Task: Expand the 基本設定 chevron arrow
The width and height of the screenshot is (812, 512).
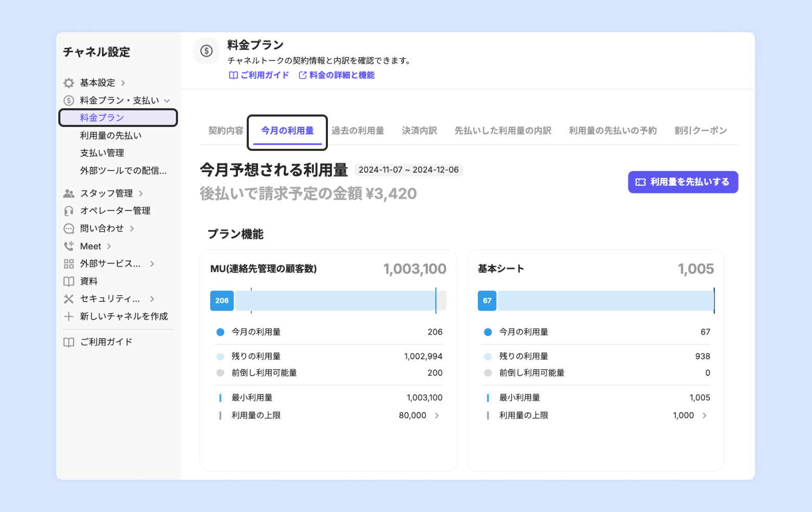Action: 123,83
